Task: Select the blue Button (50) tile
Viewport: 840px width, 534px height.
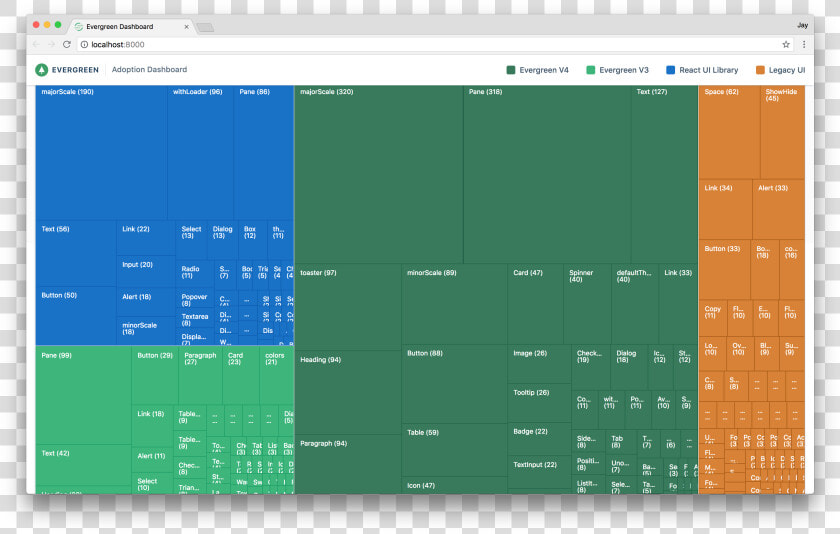Action: point(76,315)
